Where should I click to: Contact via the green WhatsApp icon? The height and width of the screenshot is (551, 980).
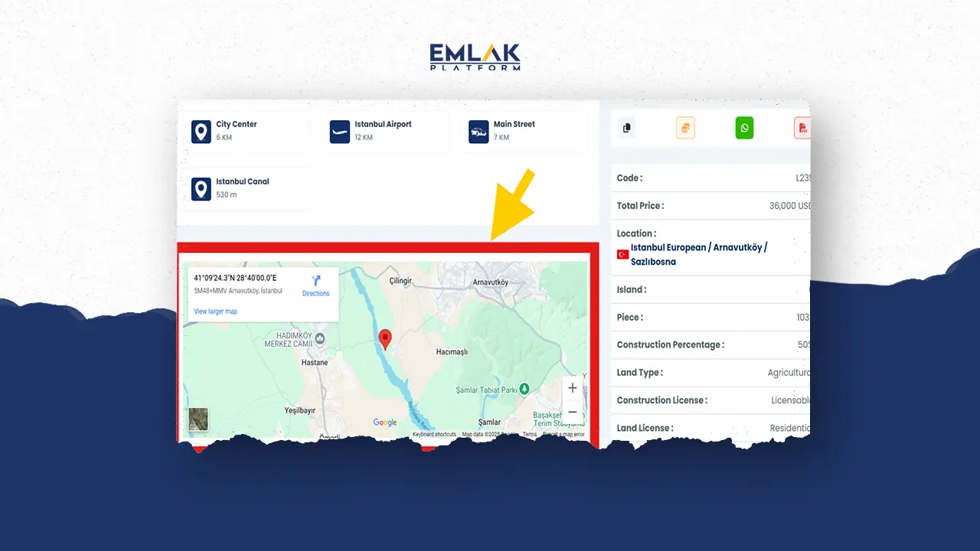744,128
